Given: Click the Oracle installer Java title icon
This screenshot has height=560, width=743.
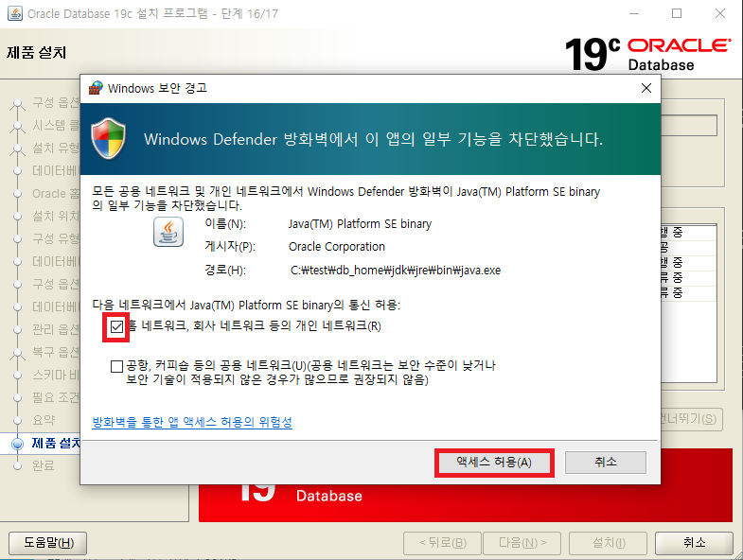Looking at the screenshot, I should coord(15,13).
